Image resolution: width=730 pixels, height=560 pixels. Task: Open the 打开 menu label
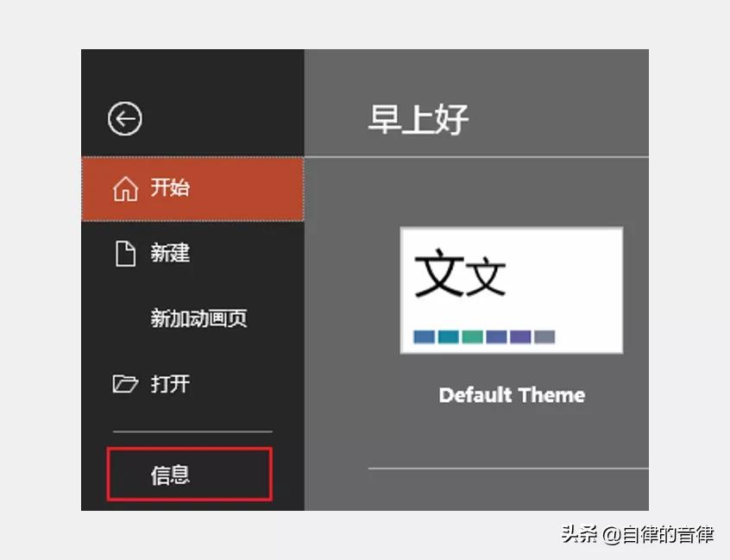(x=170, y=384)
